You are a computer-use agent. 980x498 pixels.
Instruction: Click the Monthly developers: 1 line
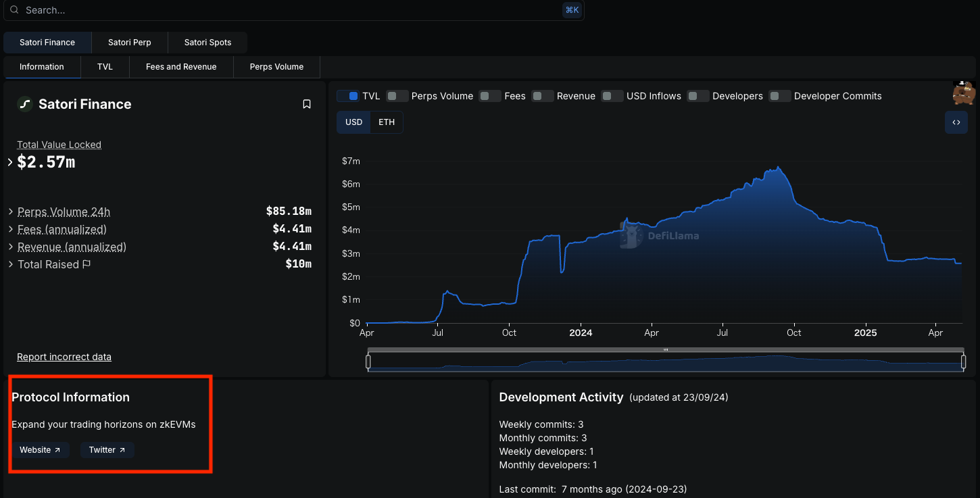(x=548, y=465)
